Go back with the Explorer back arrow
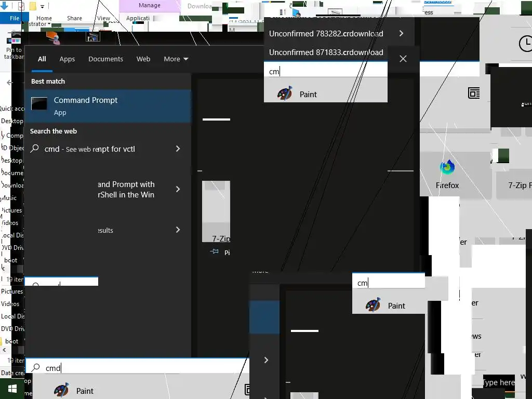 pos(10,83)
